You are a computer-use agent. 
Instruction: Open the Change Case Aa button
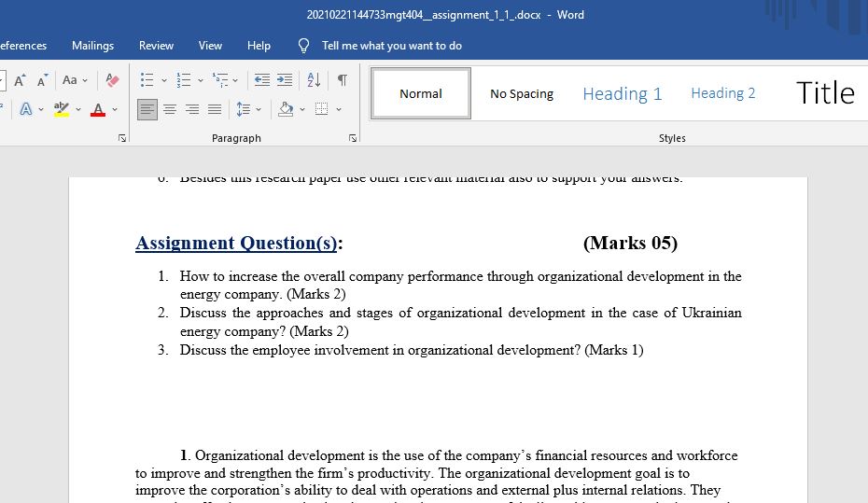click(x=70, y=80)
